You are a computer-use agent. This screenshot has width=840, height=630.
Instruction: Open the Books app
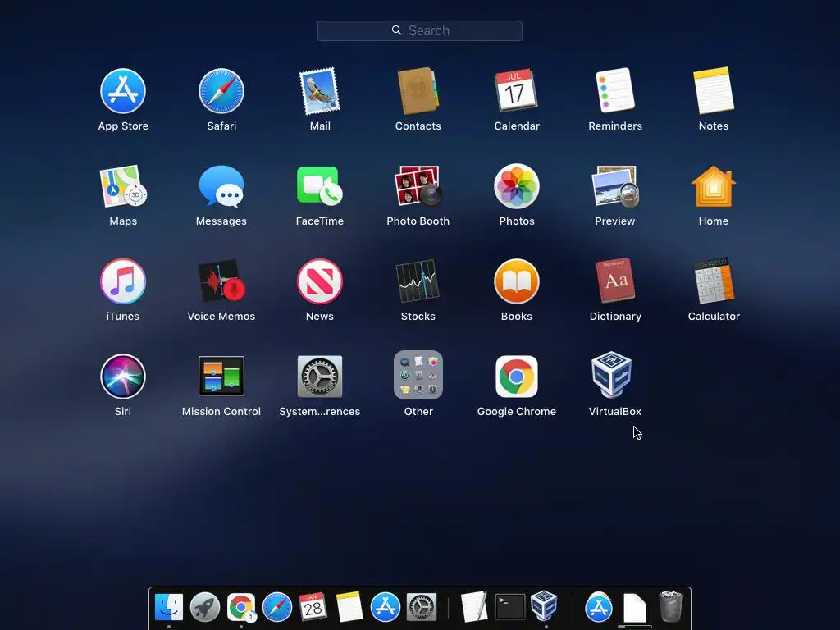[x=517, y=281]
